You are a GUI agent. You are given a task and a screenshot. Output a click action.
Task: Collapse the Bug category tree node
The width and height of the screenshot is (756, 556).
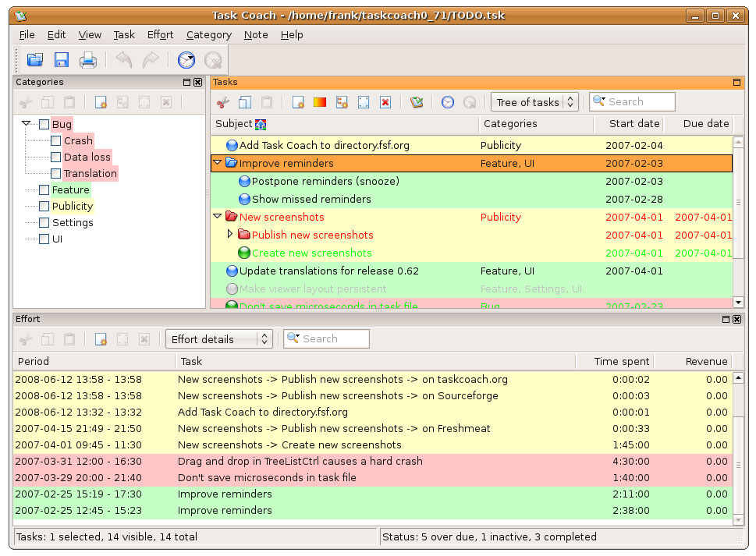point(26,124)
